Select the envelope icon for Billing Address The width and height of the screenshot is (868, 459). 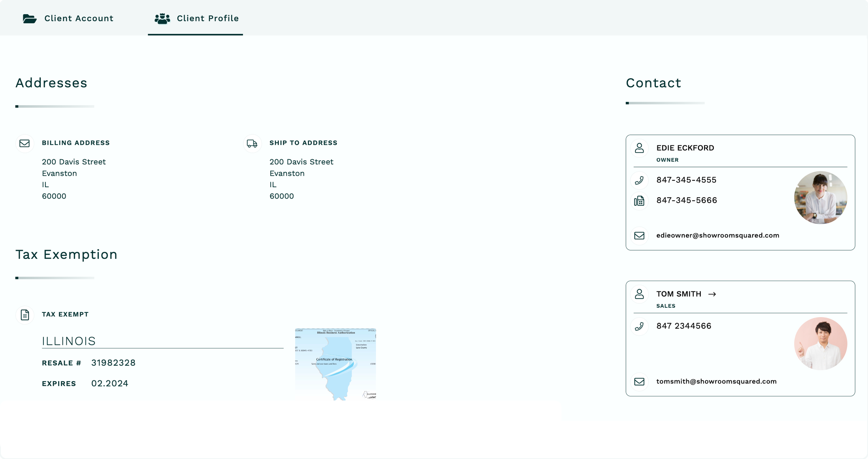(x=24, y=143)
